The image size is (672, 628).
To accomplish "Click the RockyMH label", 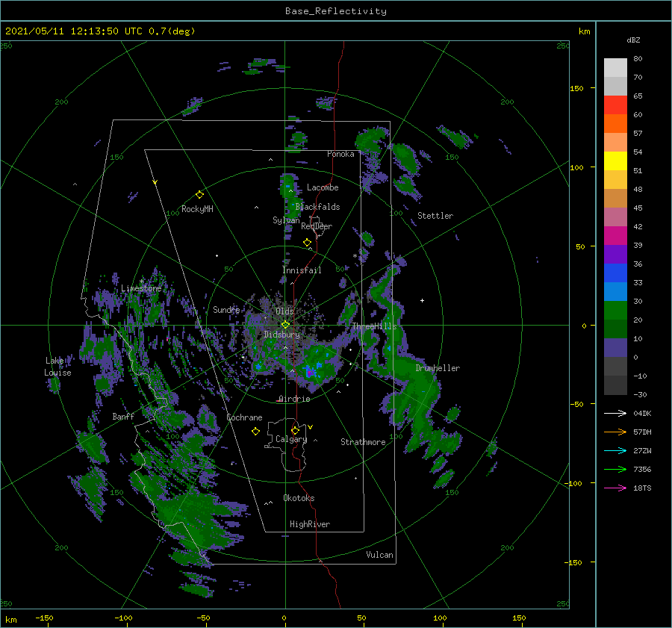I will click(x=197, y=209).
